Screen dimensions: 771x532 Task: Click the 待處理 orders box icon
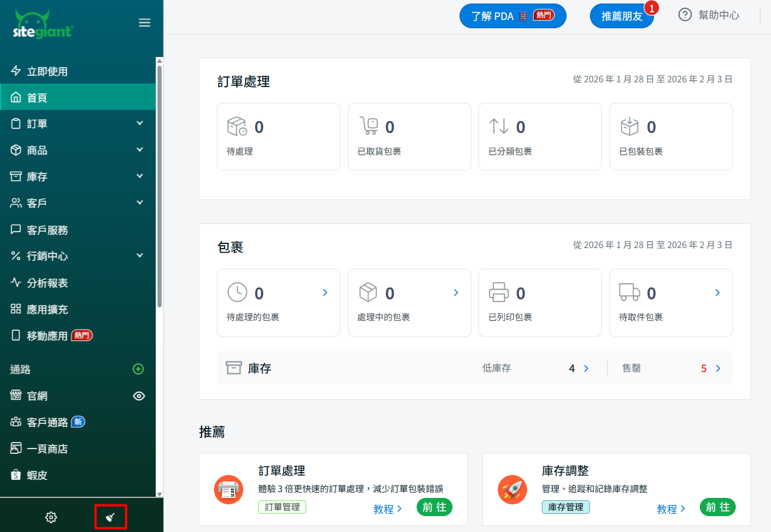pyautogui.click(x=237, y=126)
